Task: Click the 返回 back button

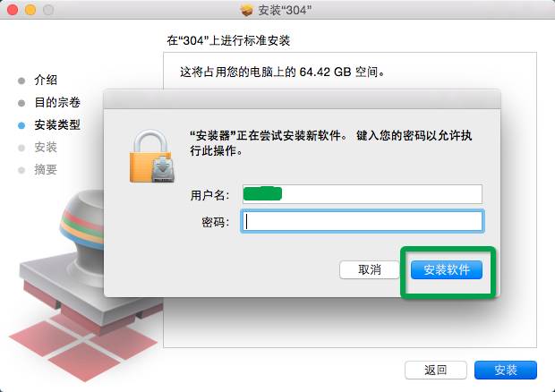Action: click(436, 370)
